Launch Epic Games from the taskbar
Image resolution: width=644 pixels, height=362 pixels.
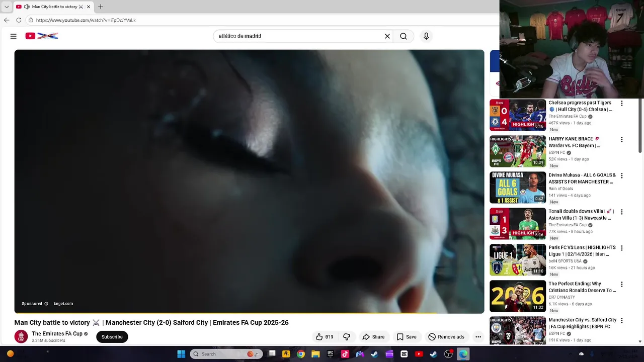pyautogui.click(x=330, y=354)
